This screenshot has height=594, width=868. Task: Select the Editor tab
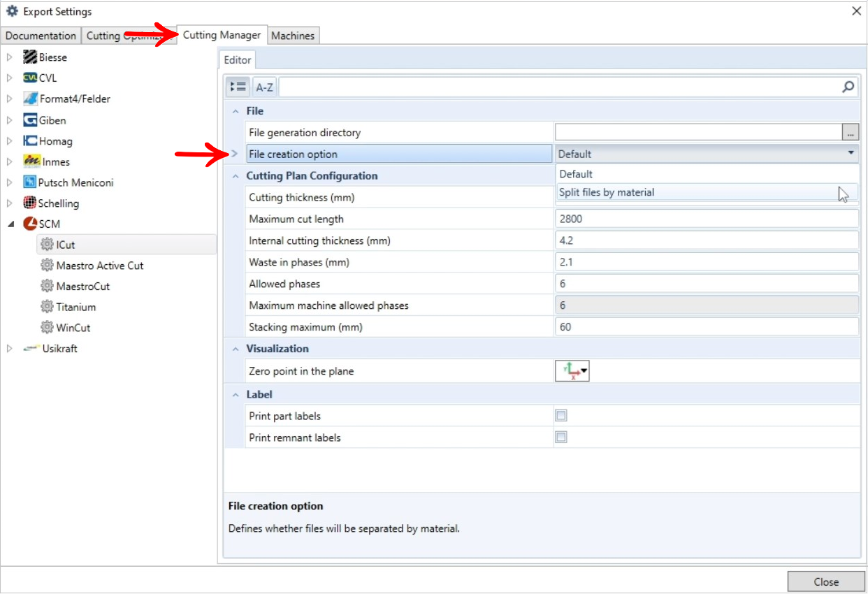tap(238, 60)
